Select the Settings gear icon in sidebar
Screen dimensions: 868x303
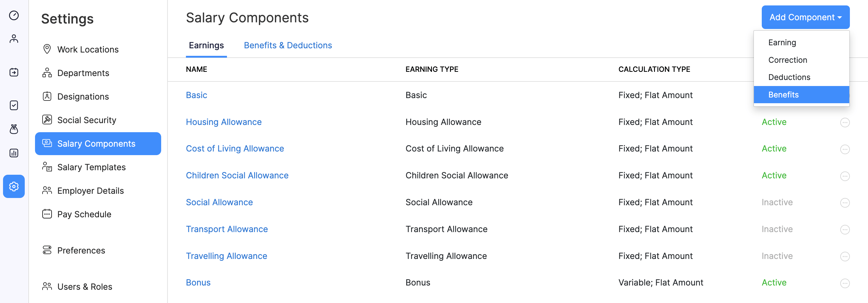[14, 187]
